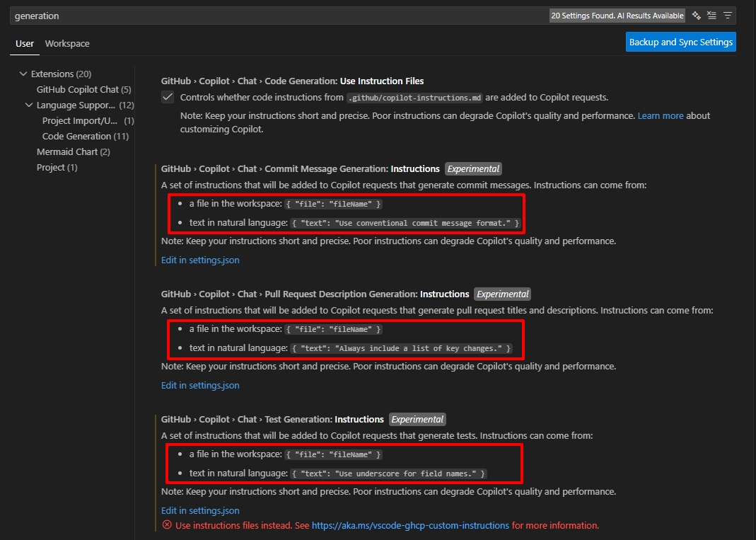
Task: Uncheck the Use Instruction Files checkbox
Action: pos(168,97)
